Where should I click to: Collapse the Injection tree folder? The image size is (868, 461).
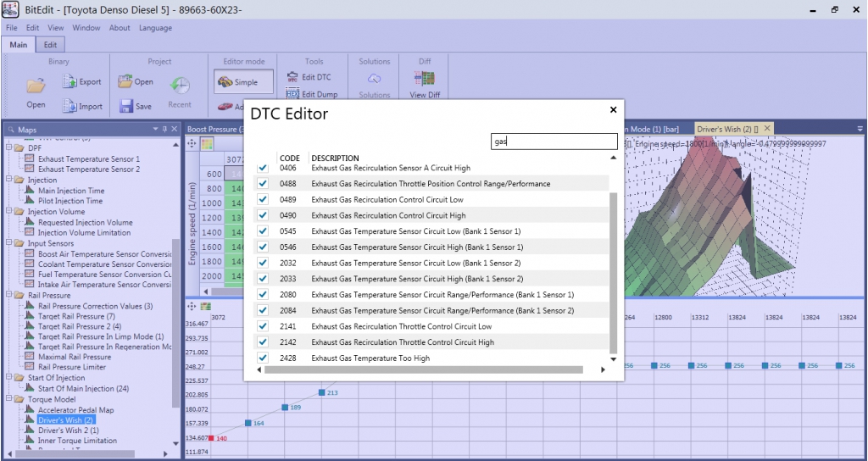(8, 180)
